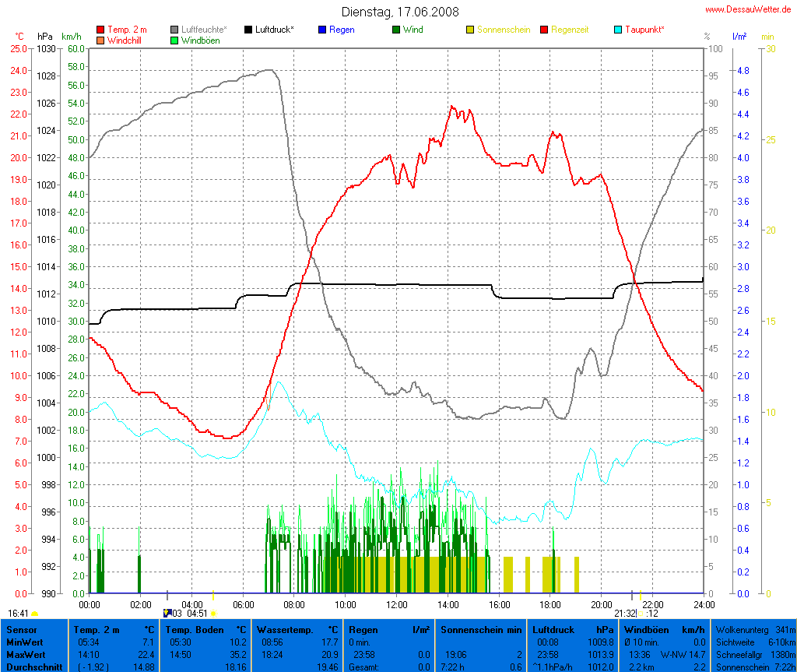Click the sun icon next to 16:41
The width and height of the screenshot is (797, 672).
pos(35,614)
